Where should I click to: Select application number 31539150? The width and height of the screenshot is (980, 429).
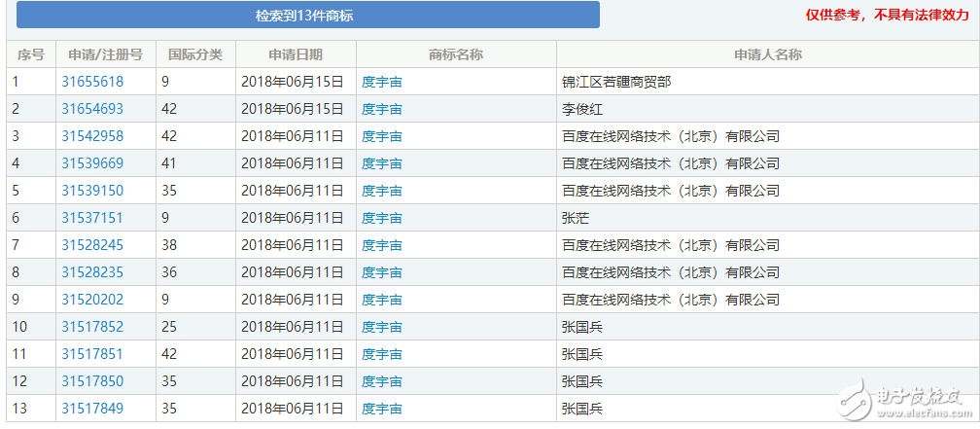click(92, 191)
